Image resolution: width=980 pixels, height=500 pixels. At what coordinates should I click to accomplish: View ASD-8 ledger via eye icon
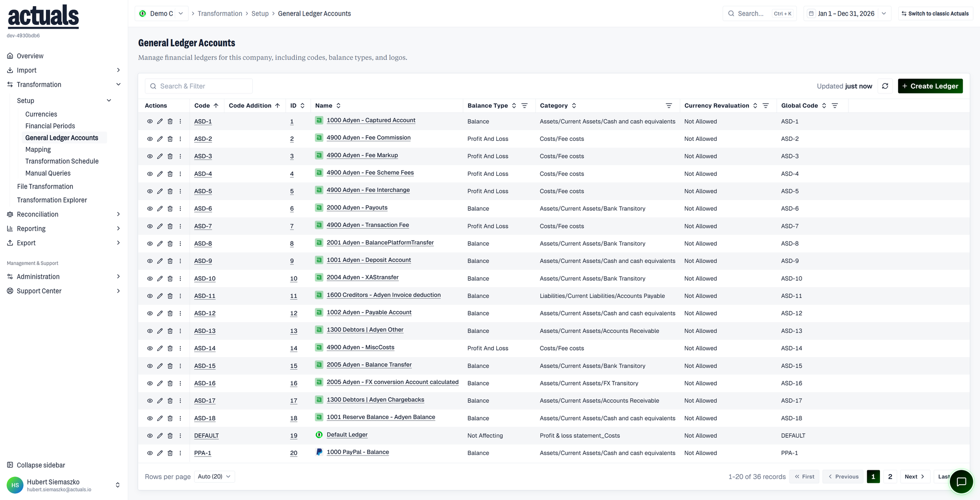click(x=150, y=244)
